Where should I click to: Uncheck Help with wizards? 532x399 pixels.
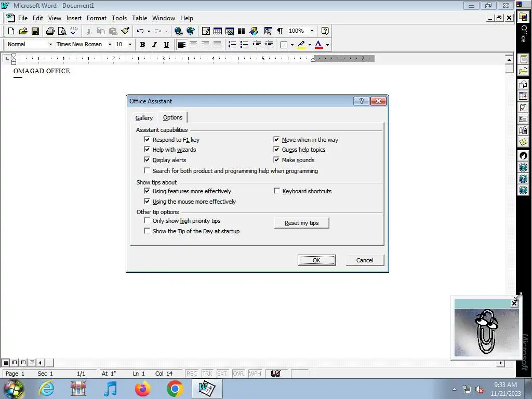coord(147,149)
